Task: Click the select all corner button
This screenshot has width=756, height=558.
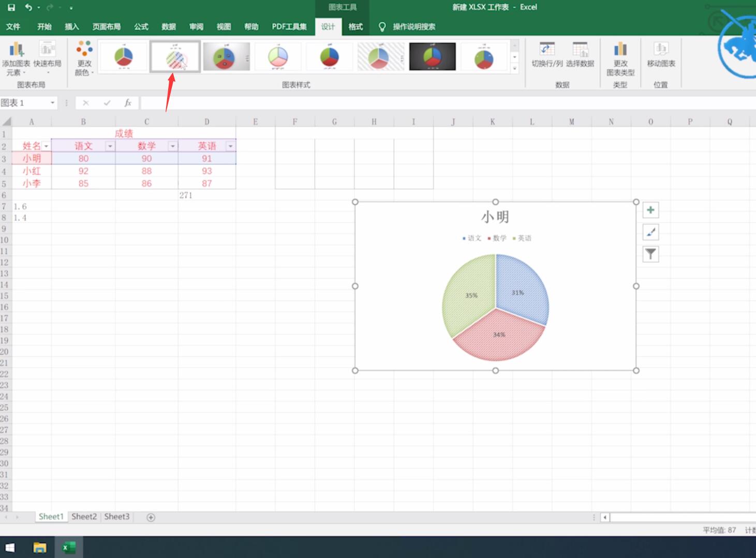Action: click(x=6, y=122)
